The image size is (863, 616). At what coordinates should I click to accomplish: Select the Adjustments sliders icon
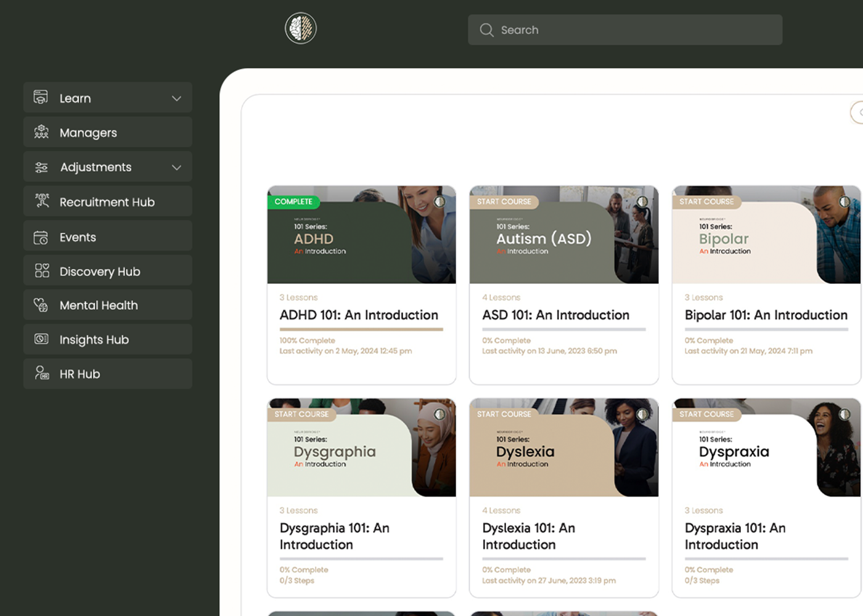point(41,166)
